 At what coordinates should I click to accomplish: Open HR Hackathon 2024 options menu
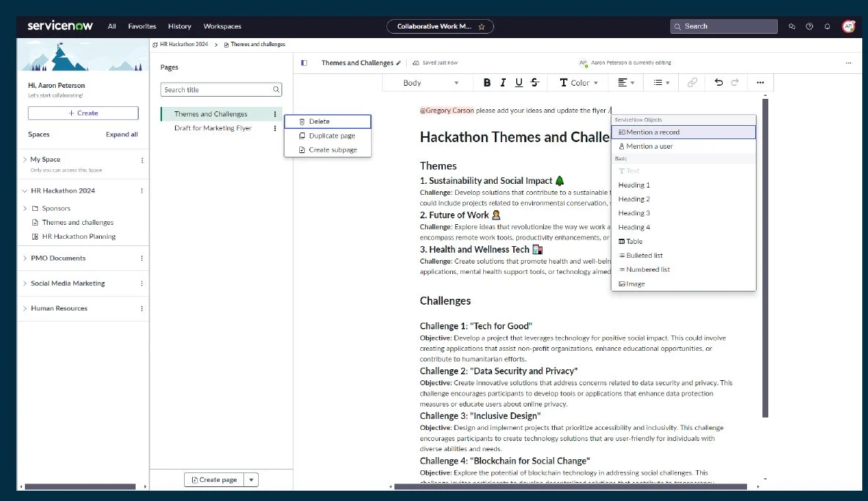pyautogui.click(x=141, y=190)
